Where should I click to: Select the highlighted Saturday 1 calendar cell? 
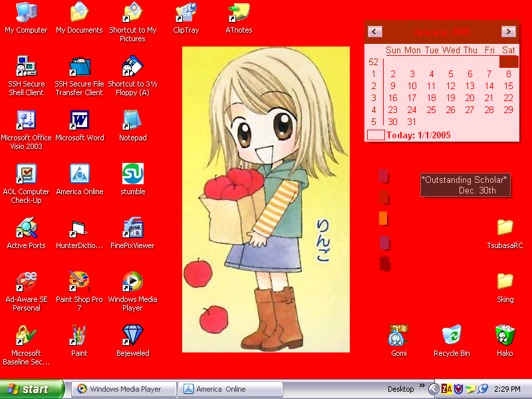[x=509, y=62]
